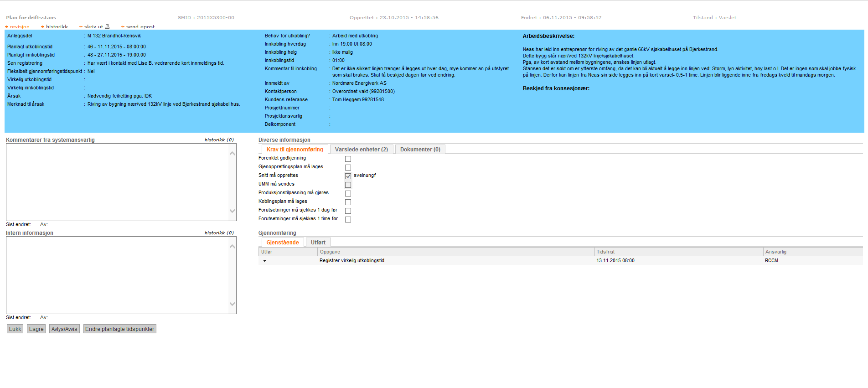Select the Gjenstående tab
This screenshot has height=388, width=868.
tap(283, 243)
